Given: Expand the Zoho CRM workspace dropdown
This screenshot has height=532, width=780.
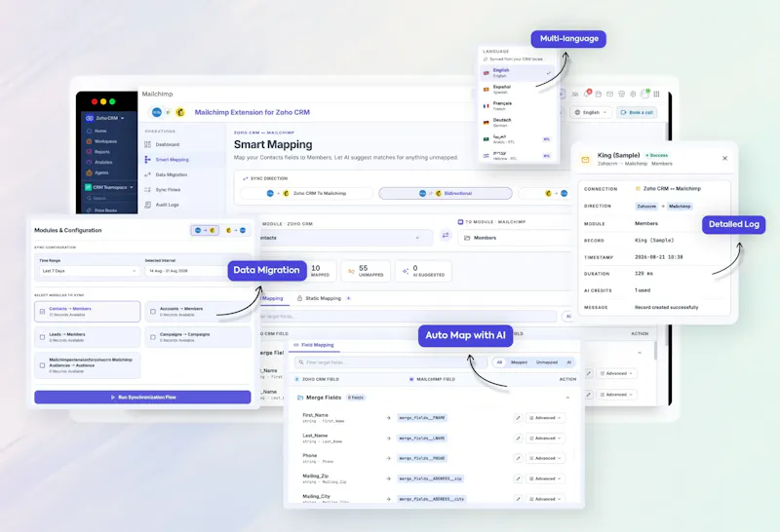Looking at the screenshot, I should click(105, 118).
